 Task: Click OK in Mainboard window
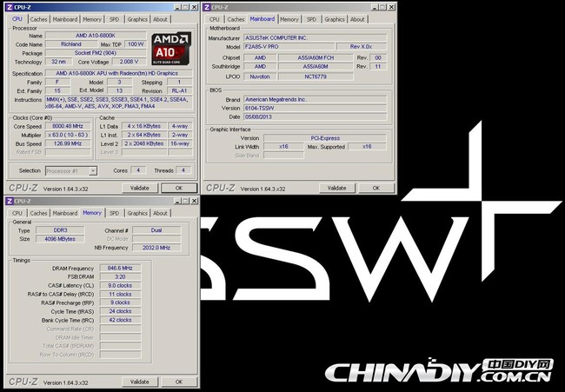click(x=376, y=188)
